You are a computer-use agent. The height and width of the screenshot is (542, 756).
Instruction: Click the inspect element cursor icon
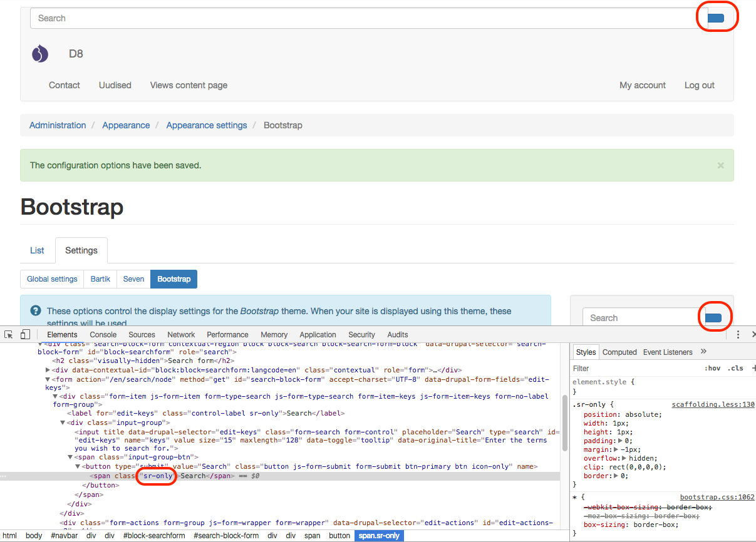(x=9, y=334)
